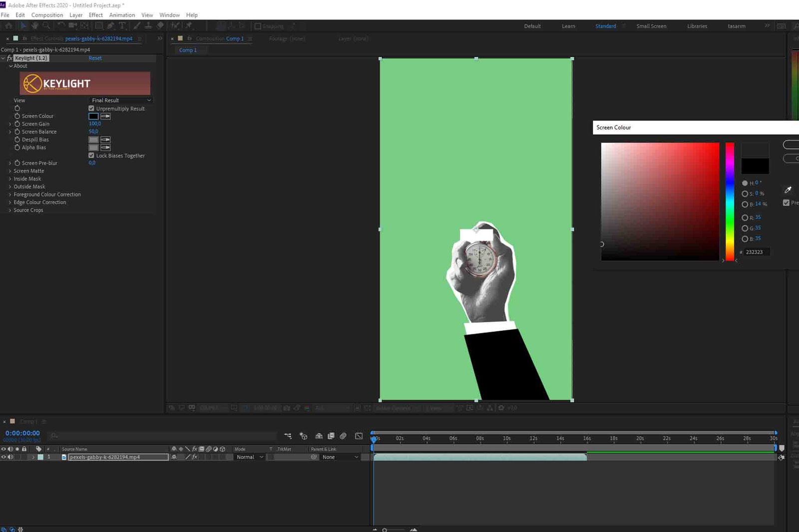Select the Zoom magnifier tool
Screen dimensions: 799x532
tap(46, 26)
